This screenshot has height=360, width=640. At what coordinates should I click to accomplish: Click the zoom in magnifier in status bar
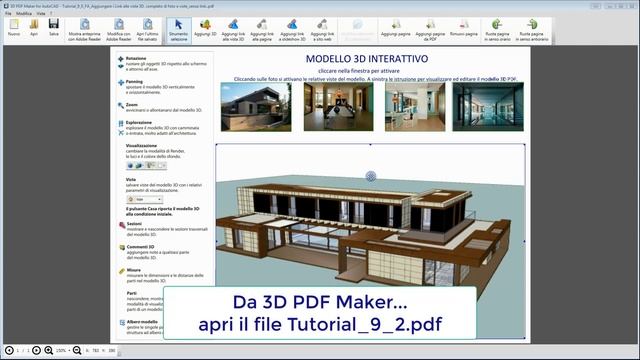pos(49,350)
